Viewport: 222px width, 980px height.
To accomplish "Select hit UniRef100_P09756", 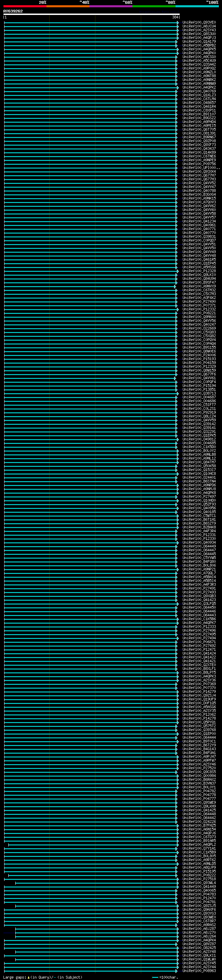I will pos(199,164).
